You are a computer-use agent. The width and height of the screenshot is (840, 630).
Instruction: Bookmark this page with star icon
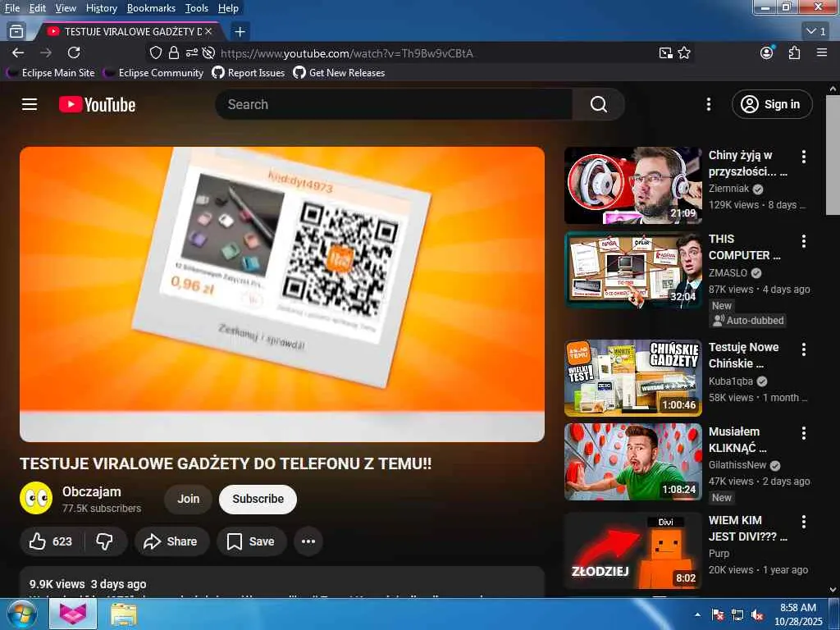[684, 52]
